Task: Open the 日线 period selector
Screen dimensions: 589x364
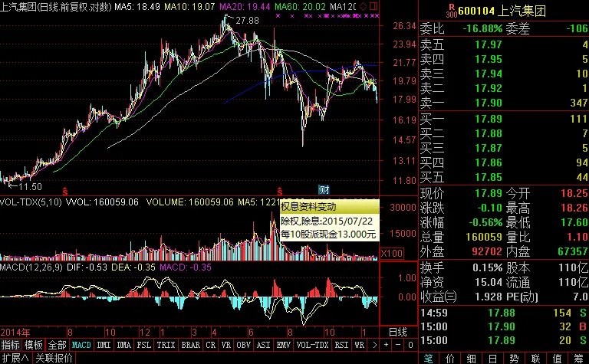Action: point(398,332)
